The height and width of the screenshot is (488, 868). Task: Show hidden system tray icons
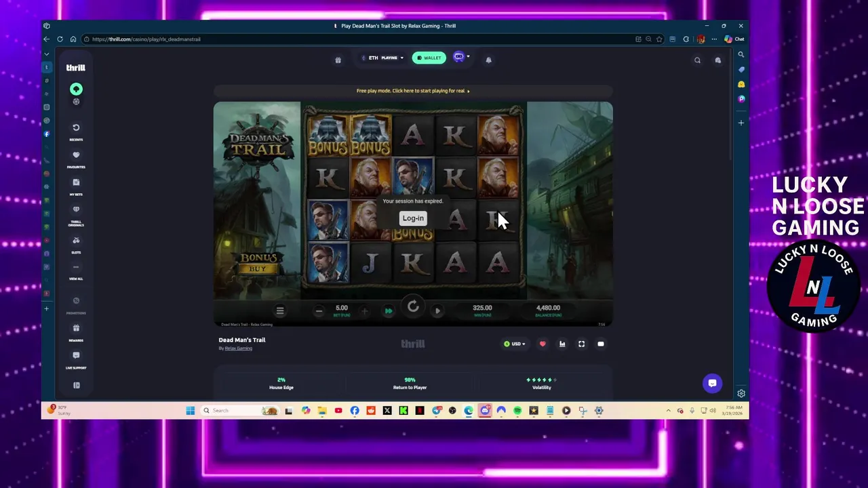669,410
